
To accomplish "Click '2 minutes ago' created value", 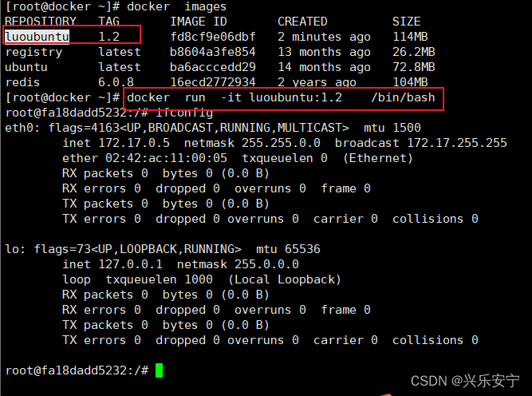I will pos(324,37).
